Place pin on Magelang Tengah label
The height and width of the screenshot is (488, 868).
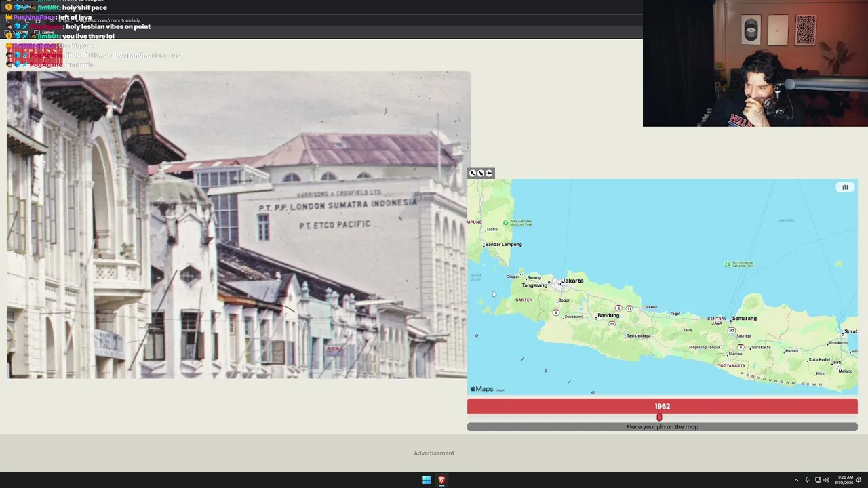coord(705,347)
